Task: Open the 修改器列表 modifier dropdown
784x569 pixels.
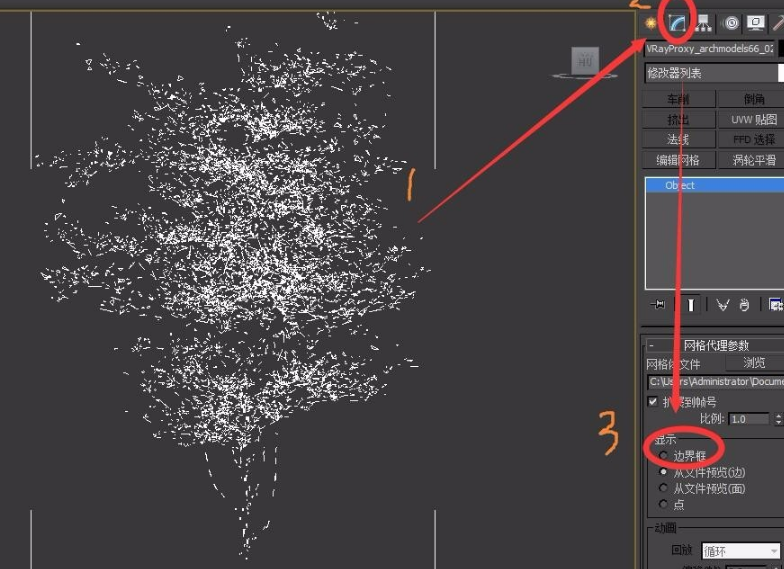Action: [714, 73]
